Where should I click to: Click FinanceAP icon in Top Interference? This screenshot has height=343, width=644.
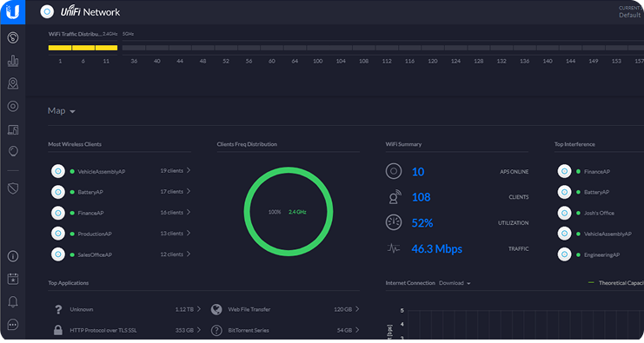pos(564,171)
